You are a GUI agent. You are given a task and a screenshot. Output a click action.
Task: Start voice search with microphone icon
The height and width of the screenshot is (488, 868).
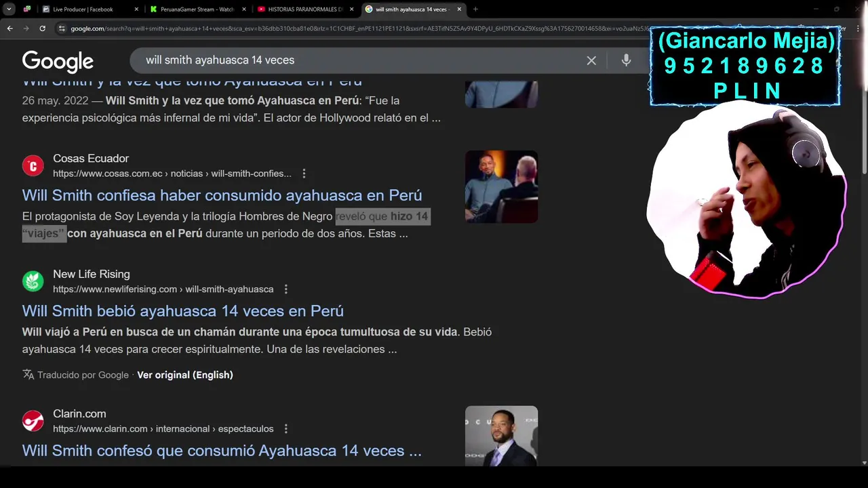pos(626,60)
